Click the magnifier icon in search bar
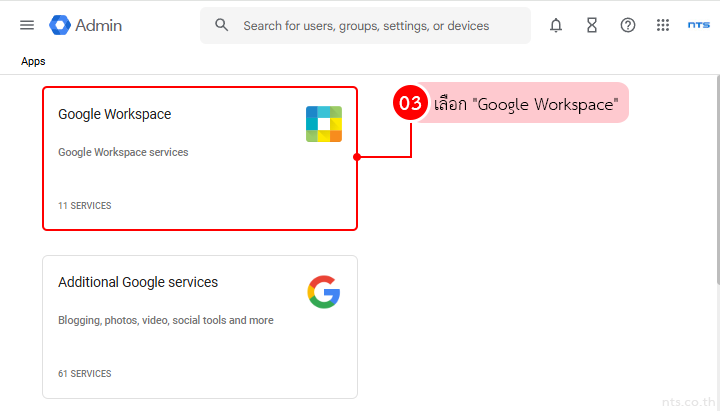 222,25
